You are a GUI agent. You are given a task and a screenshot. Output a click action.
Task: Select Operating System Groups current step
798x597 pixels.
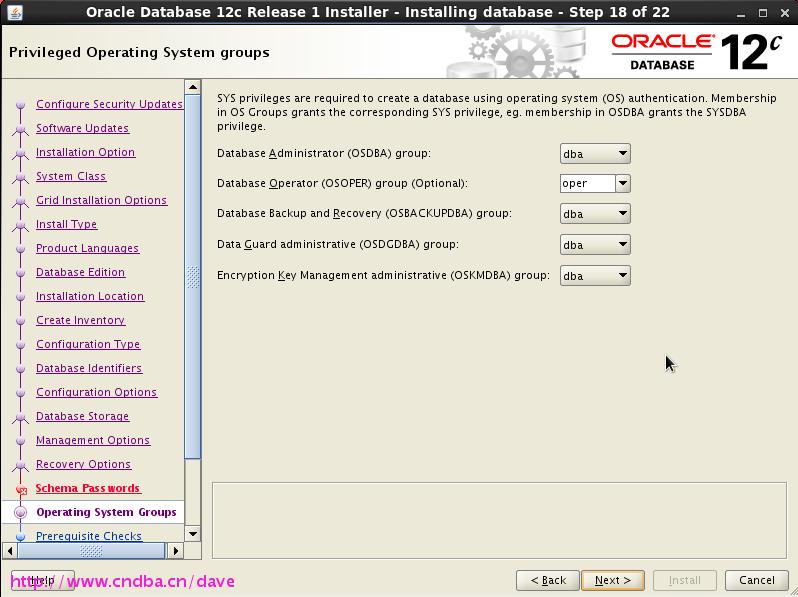click(106, 512)
